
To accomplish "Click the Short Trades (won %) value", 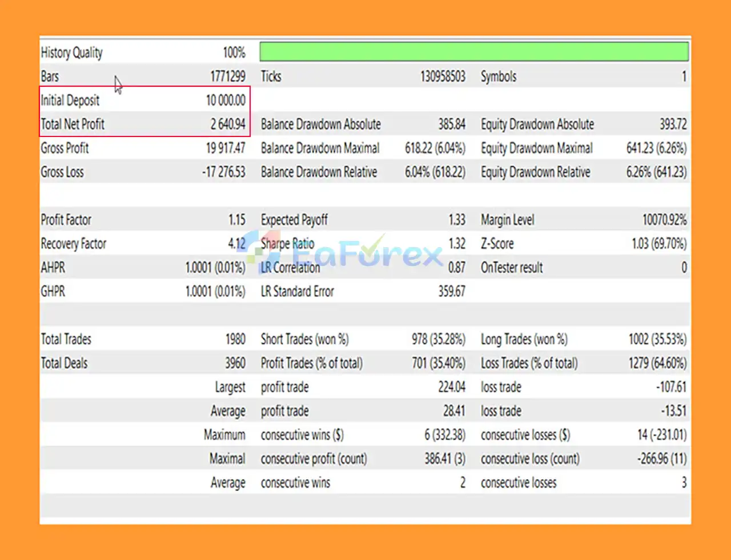I will click(438, 339).
